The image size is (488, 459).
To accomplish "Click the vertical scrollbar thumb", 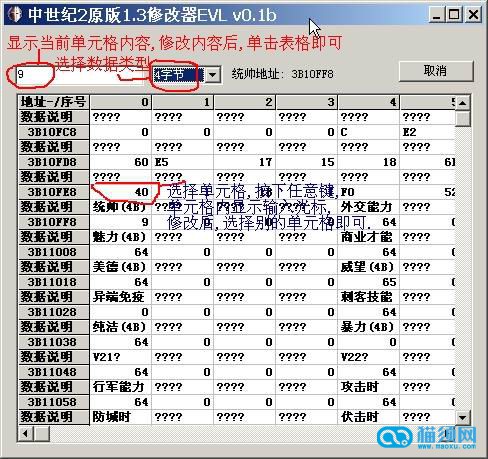I will pos(462,118).
